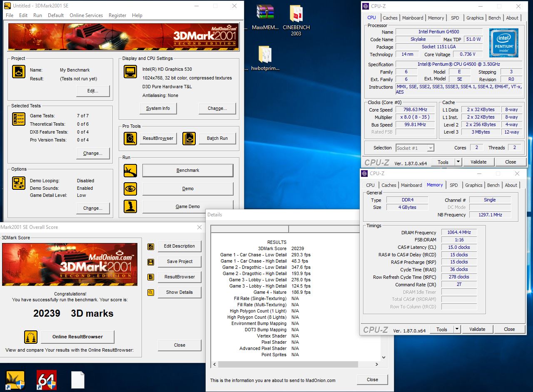
Task: Click the joystick icon beside Game Demo
Action: tap(130, 206)
